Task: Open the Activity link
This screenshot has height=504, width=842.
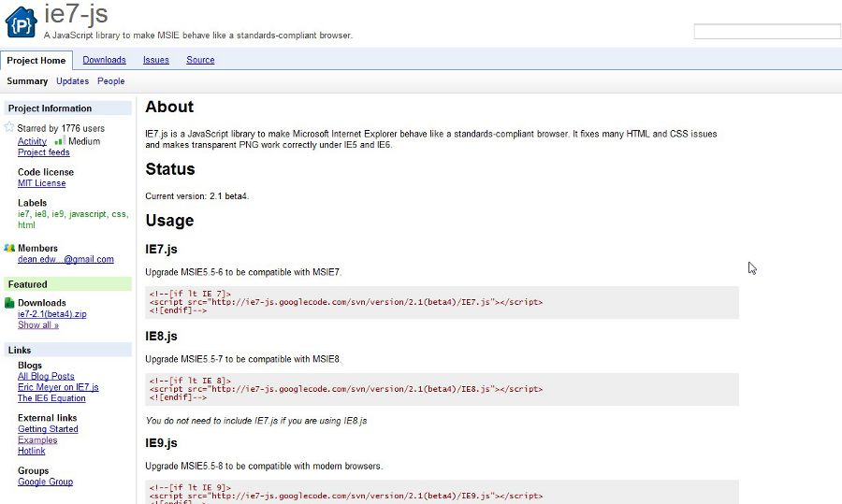Action: pyautogui.click(x=32, y=141)
